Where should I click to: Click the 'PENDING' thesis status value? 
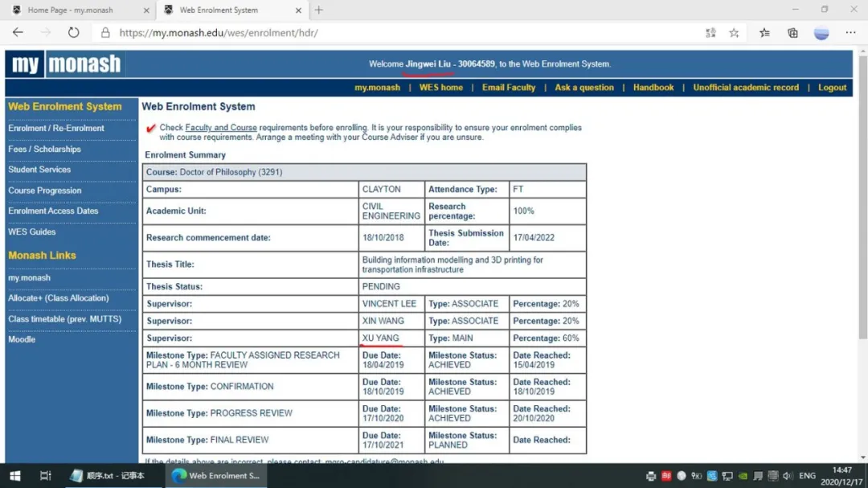tap(381, 286)
